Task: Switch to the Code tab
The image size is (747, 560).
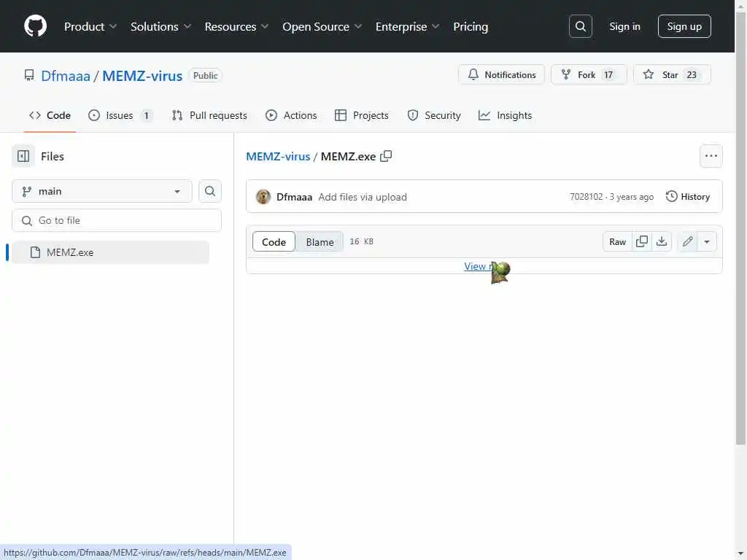Action: point(50,115)
